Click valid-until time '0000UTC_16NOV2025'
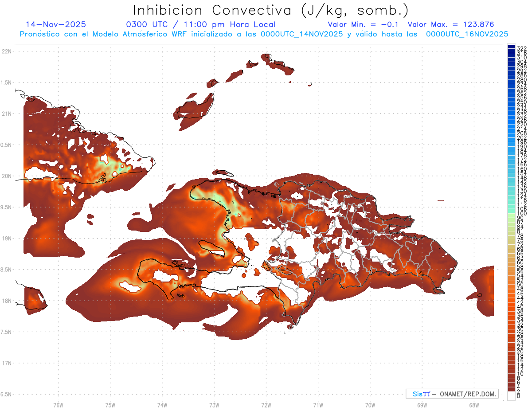This screenshot has height=411, width=532. 467,34
